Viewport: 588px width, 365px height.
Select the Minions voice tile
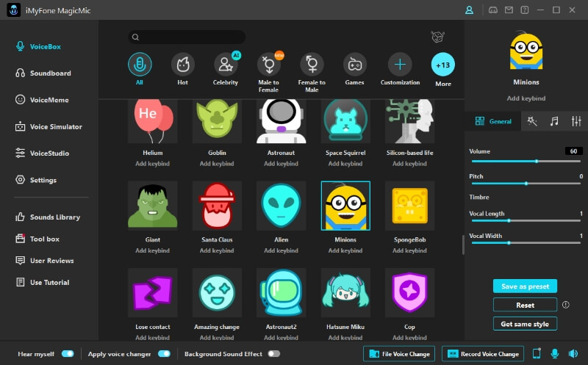click(x=345, y=206)
